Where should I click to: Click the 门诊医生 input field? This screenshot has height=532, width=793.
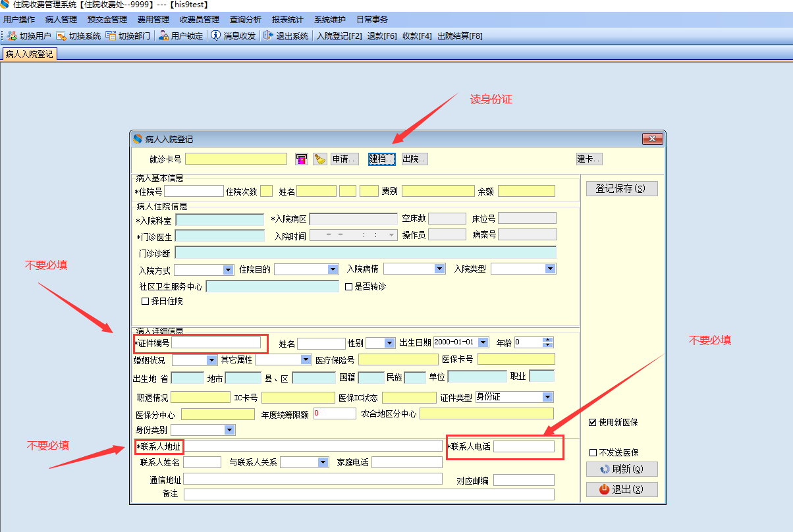point(220,236)
